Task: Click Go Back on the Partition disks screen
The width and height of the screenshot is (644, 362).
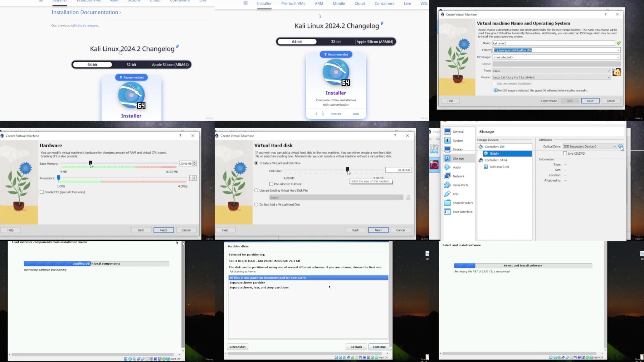Action: point(356,347)
